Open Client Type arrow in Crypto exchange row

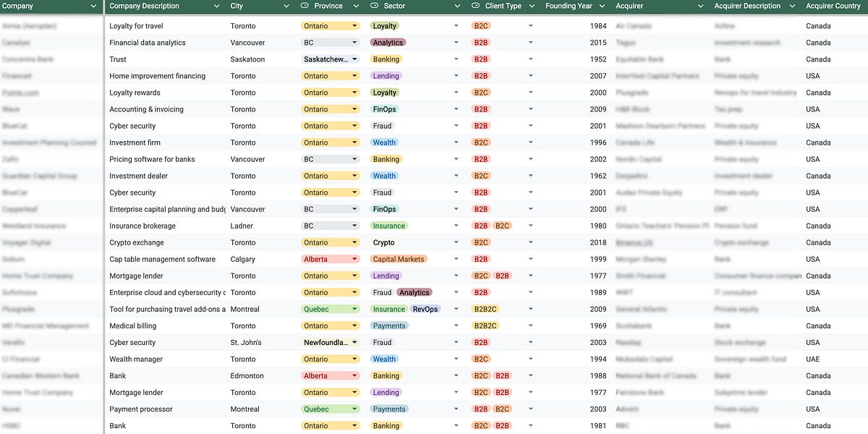[x=531, y=242]
